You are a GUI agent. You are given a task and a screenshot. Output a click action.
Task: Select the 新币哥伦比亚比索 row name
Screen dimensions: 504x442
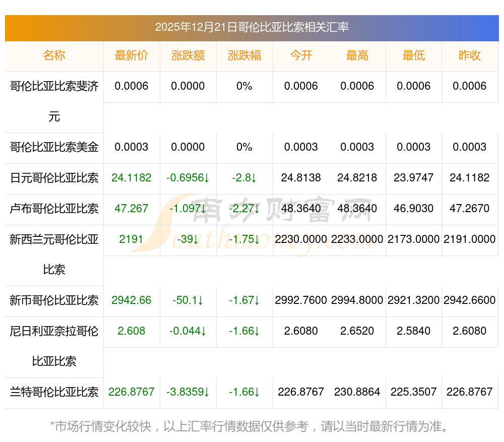[x=54, y=300]
